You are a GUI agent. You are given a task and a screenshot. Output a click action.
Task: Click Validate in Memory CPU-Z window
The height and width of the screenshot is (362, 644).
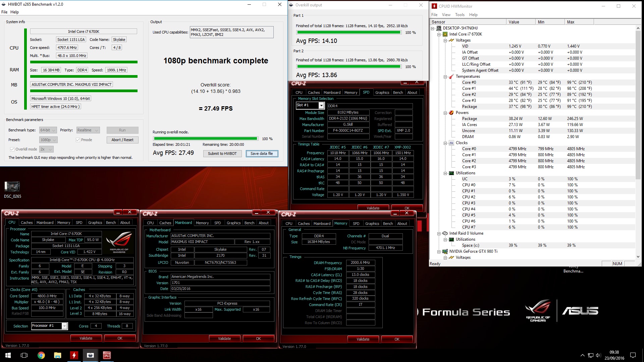(363, 339)
